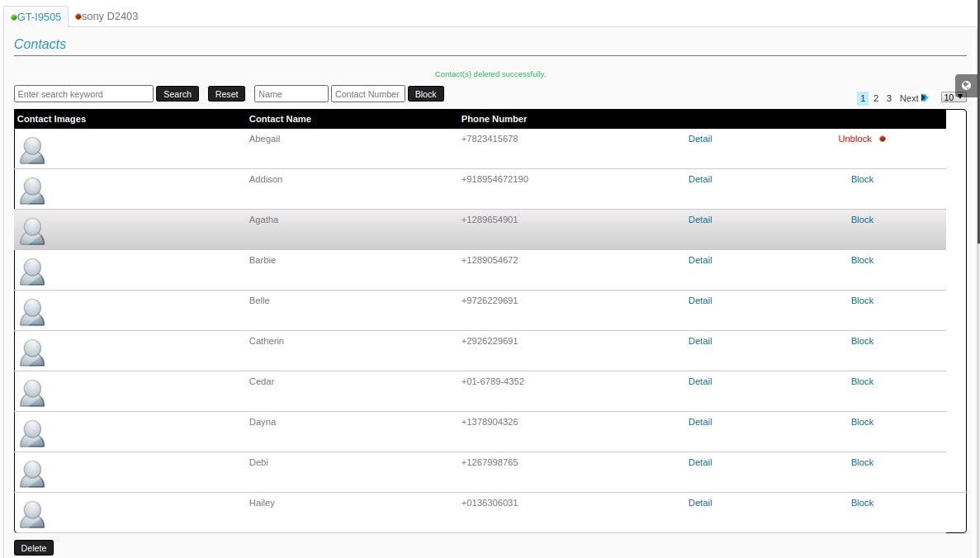Open Detail for Cedar

[700, 382]
